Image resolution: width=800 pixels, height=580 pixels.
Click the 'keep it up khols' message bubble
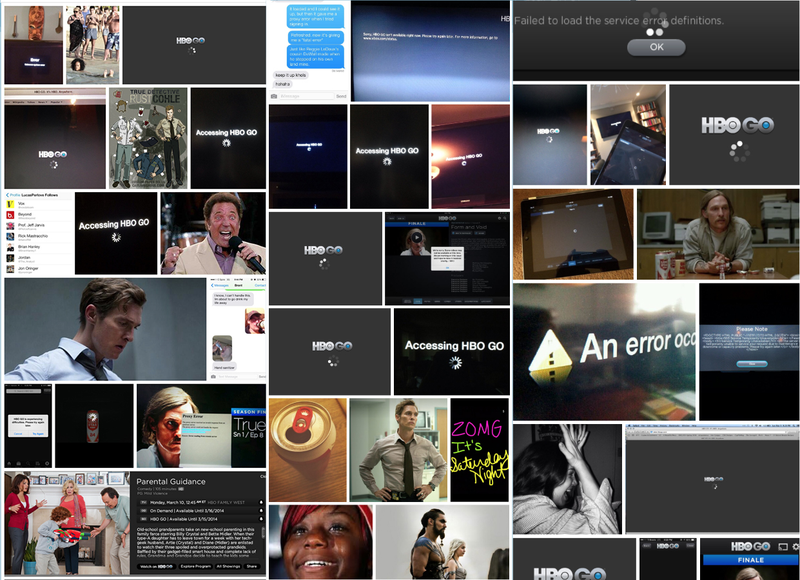pyautogui.click(x=291, y=75)
